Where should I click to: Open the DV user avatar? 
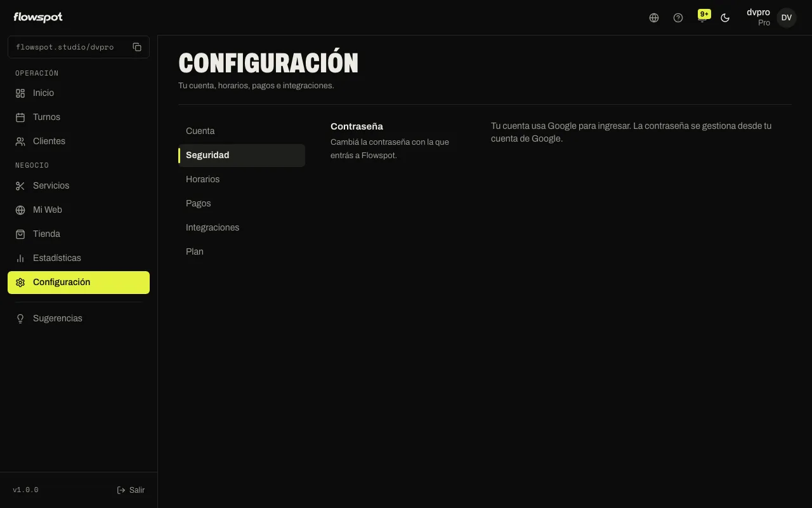tap(787, 18)
